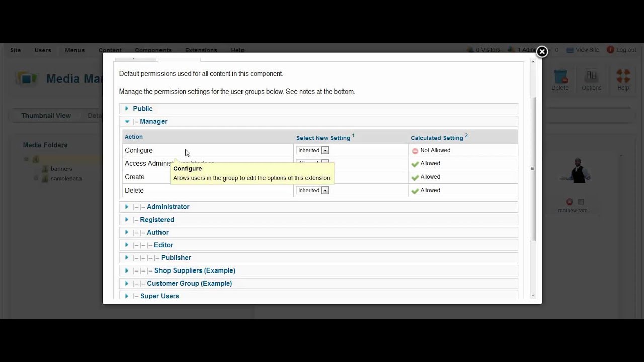Click the green checkmark in Access Administration row

[x=415, y=164]
